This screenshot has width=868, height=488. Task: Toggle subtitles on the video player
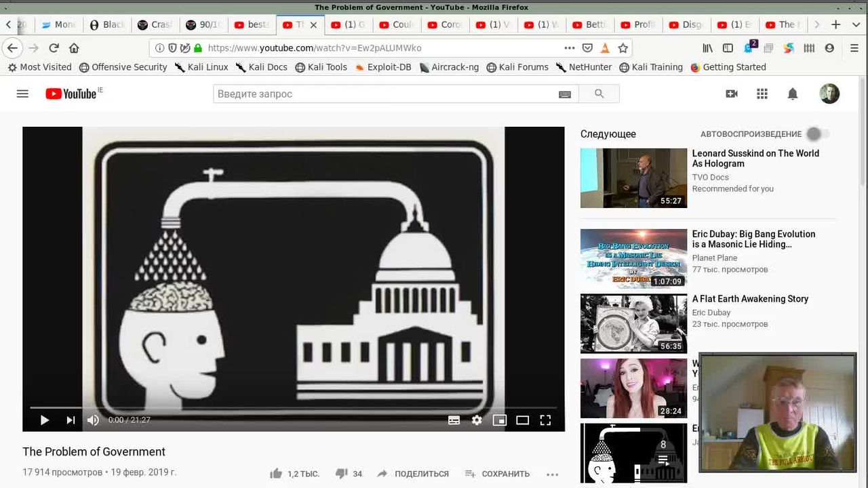point(454,420)
